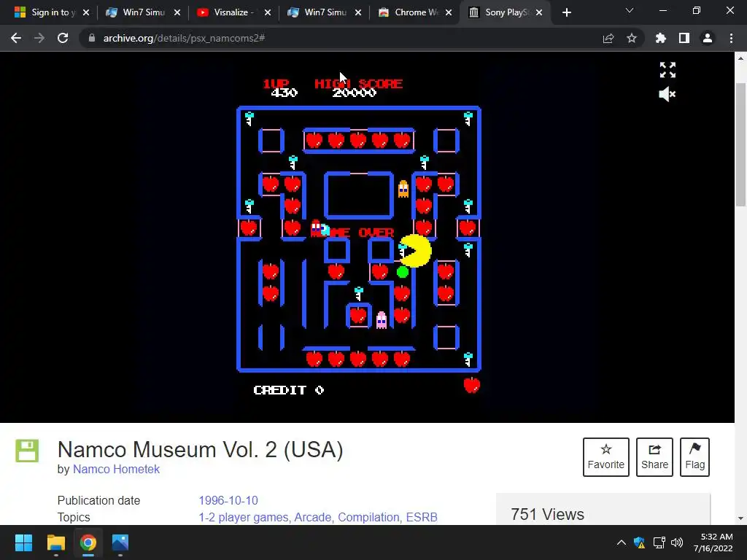
Task: Open File Explorer from the taskbar
Action: point(55,542)
